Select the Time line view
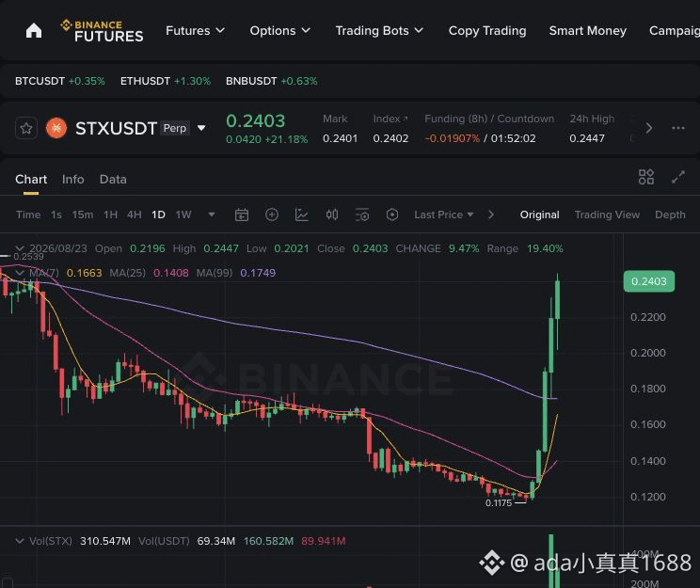 (x=28, y=215)
